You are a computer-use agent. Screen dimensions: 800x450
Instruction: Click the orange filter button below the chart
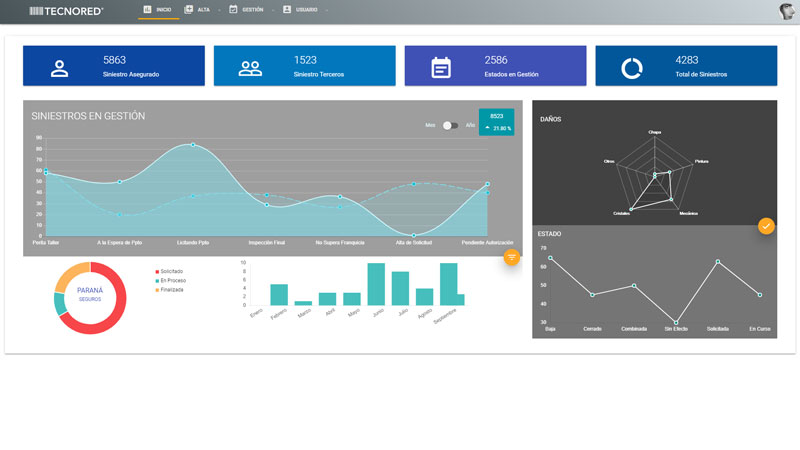(x=511, y=257)
